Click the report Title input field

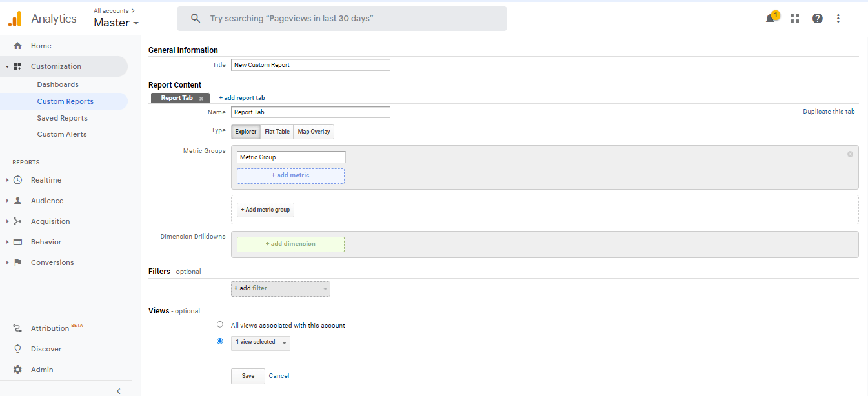pos(310,64)
